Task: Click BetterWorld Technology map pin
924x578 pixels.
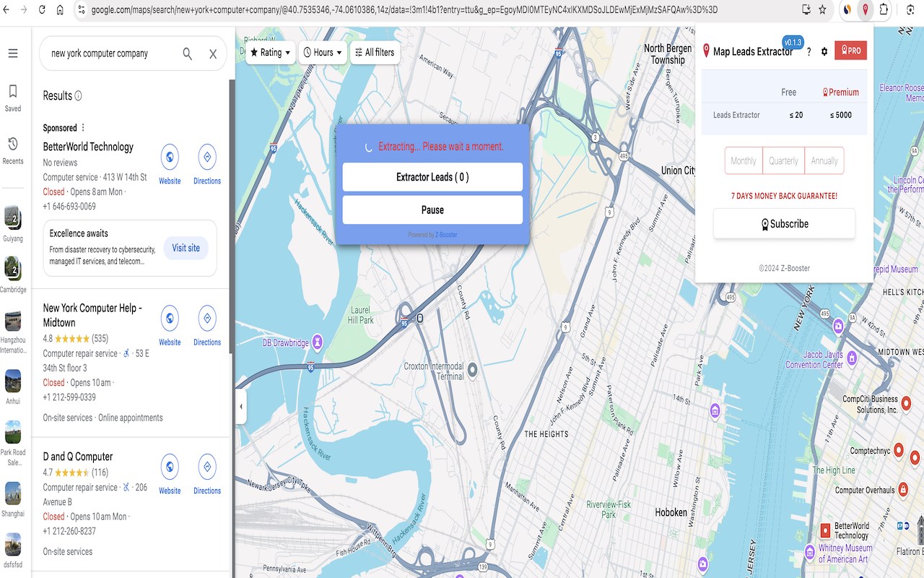Action: pos(825,531)
